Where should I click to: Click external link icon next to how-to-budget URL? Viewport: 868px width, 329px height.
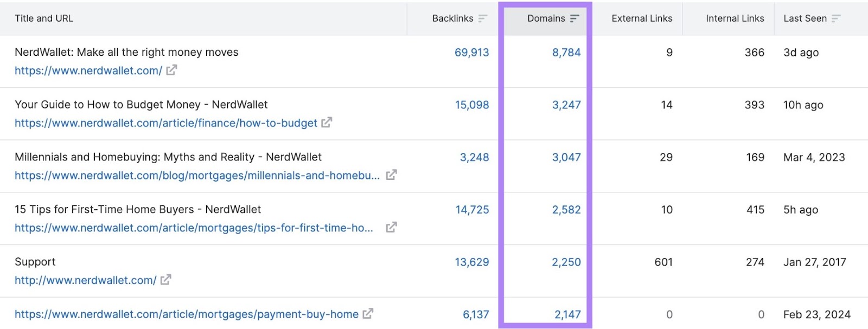[327, 123]
